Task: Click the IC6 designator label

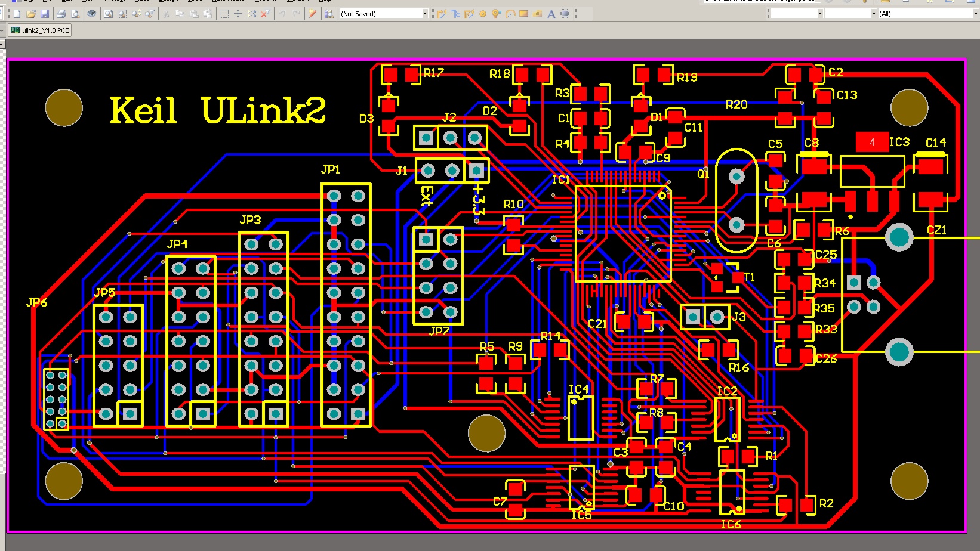Action: click(731, 524)
